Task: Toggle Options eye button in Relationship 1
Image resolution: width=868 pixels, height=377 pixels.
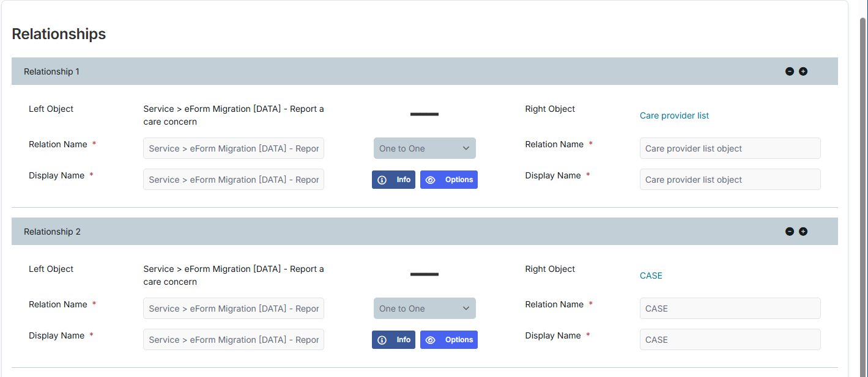Action: (448, 180)
